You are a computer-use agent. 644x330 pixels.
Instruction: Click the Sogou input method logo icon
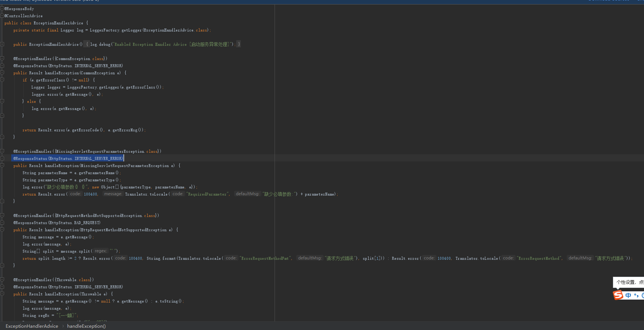click(x=618, y=295)
